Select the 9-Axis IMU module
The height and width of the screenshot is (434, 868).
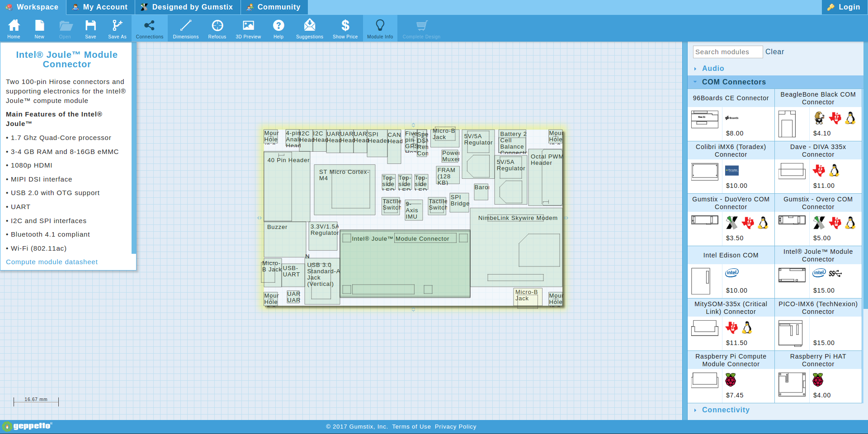(x=414, y=210)
